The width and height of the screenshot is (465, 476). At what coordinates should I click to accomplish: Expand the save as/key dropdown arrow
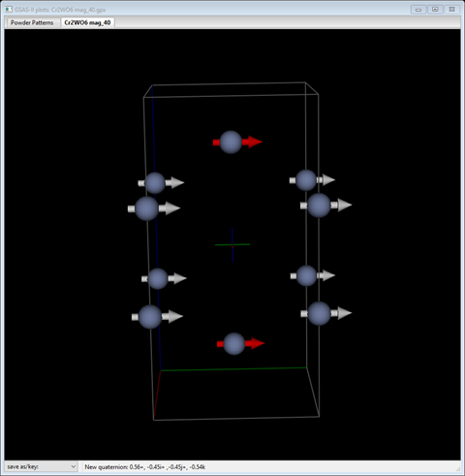pos(74,466)
